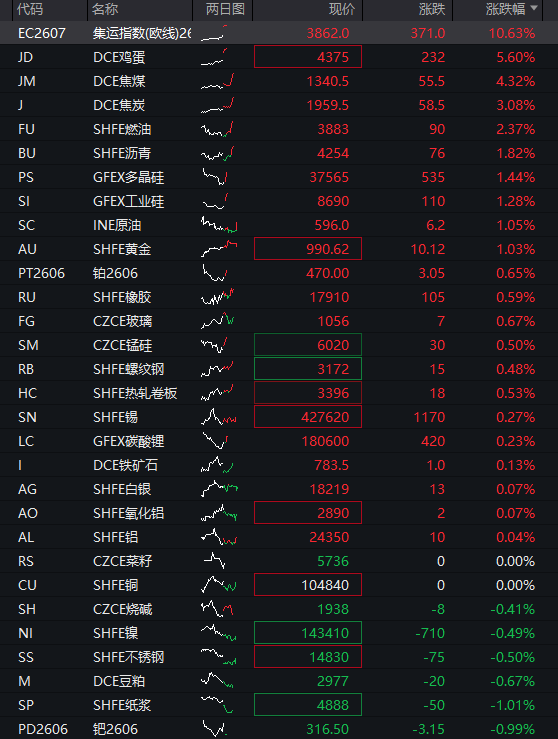View the INE原油 sparkline chart
The height and width of the screenshot is (739, 558).
[219, 225]
